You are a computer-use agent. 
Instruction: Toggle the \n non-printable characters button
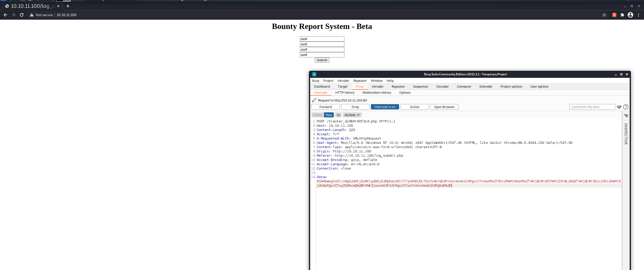pos(338,115)
